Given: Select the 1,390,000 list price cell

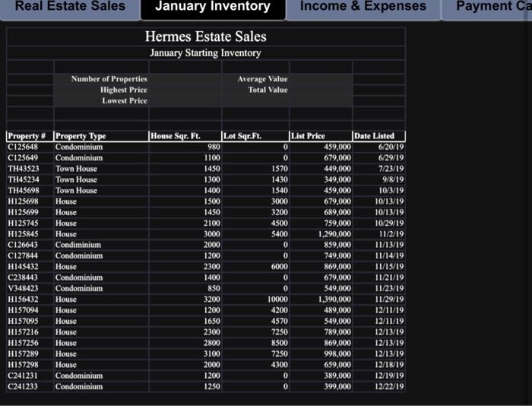Looking at the screenshot, I should [x=321, y=300].
